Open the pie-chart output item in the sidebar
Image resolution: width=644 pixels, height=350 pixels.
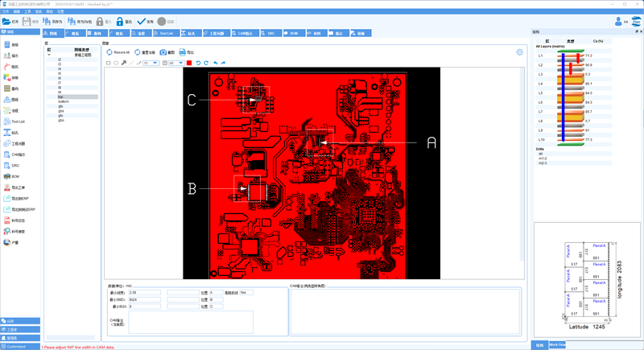[10, 242]
